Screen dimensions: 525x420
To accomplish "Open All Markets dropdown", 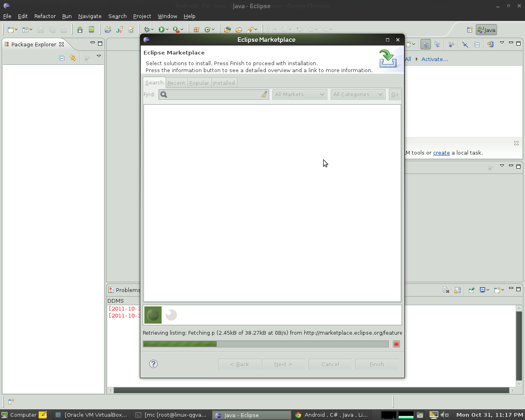I will click(x=300, y=94).
